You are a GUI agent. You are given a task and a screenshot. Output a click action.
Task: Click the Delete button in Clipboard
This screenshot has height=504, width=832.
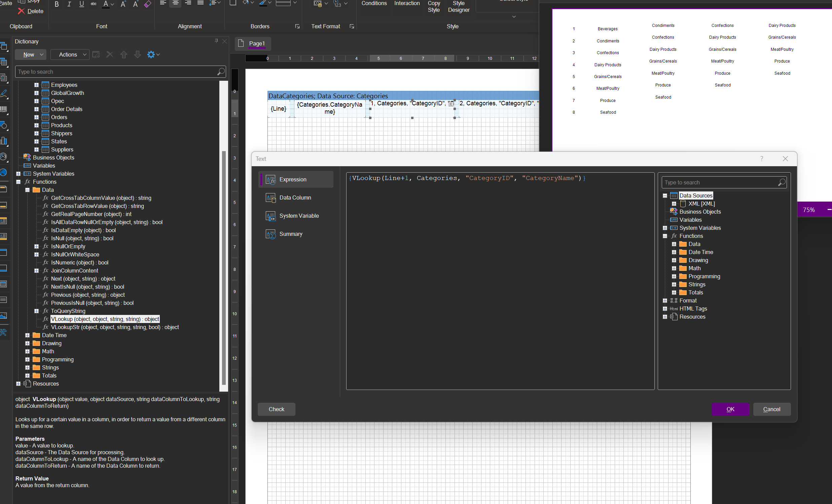coord(31,11)
